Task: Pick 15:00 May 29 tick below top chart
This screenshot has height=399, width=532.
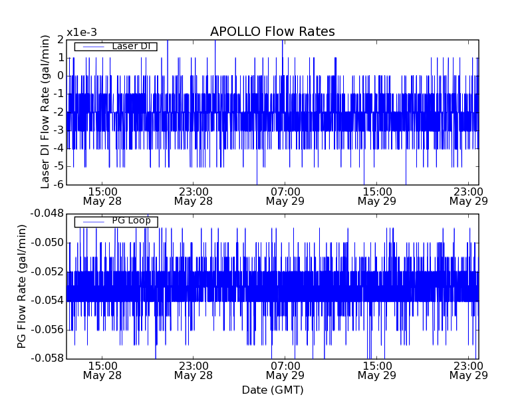Action: tap(377, 196)
